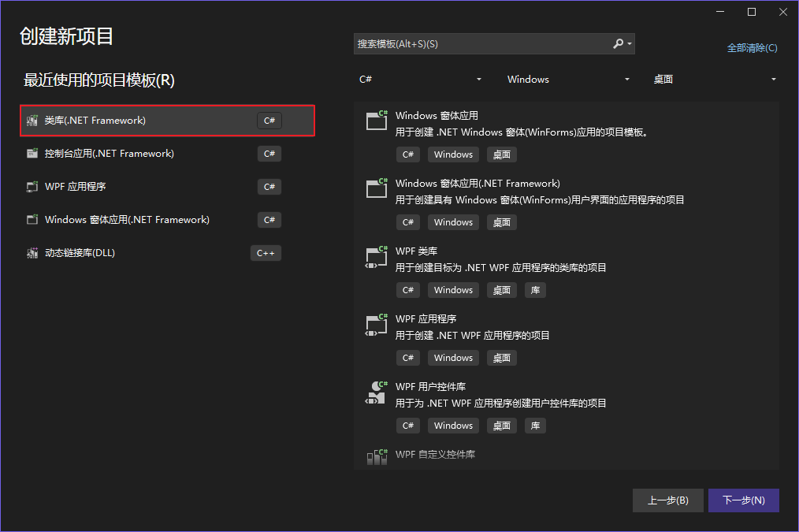Click the WPF 用户控件库 template icon
The height and width of the screenshot is (532, 799).
coord(376,392)
